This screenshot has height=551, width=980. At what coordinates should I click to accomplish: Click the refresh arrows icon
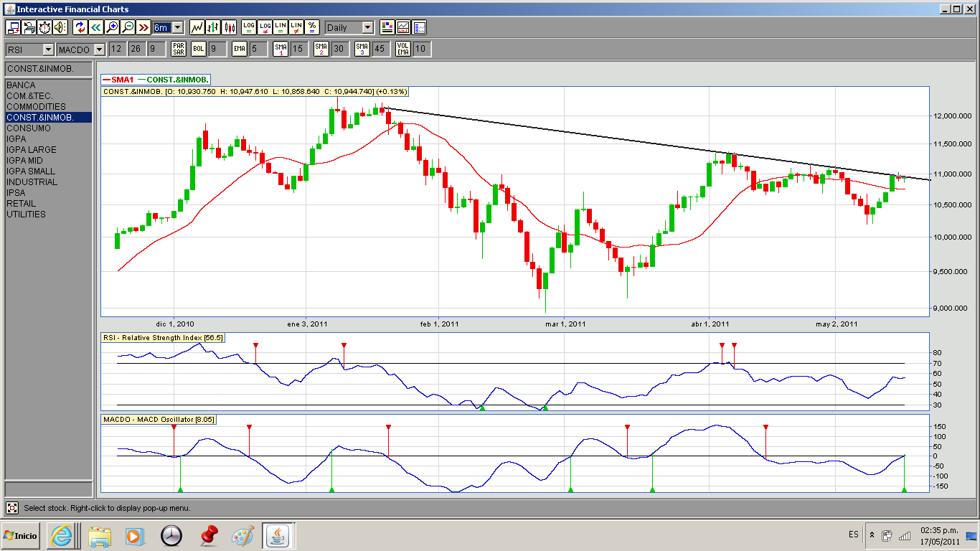80,27
